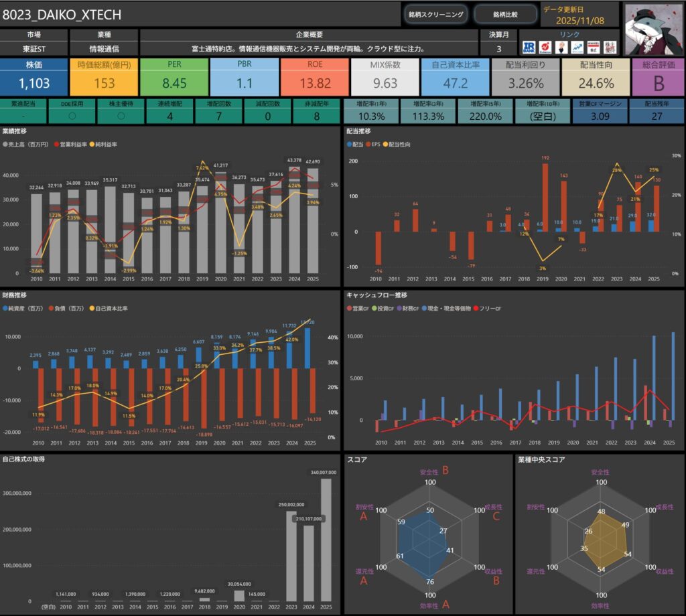Open the red-and-white 株式 link icon
Viewport: 686px width, 616px height.
tap(592, 48)
